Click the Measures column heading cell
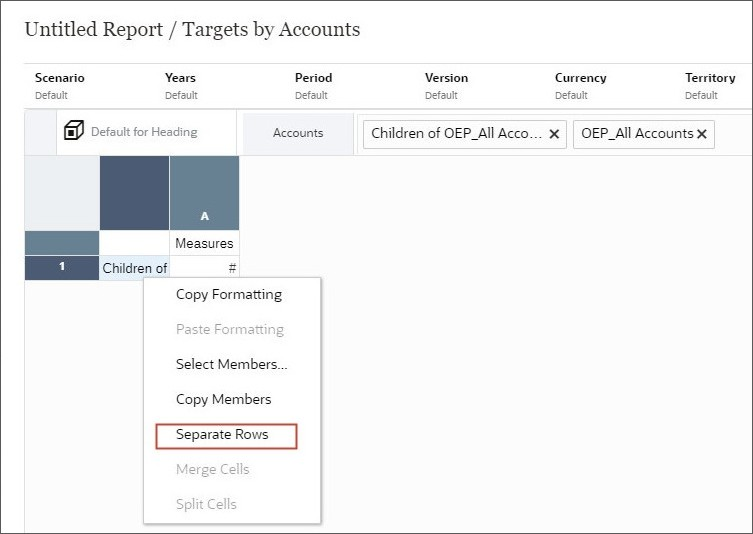 point(204,243)
